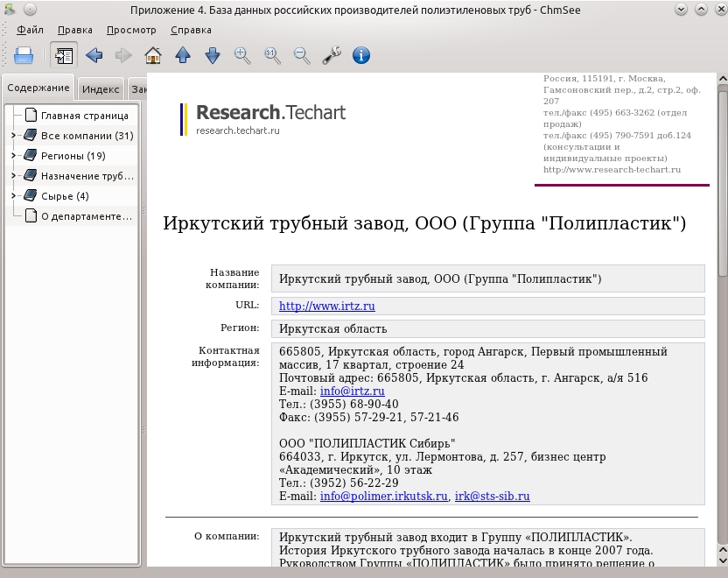Open Главная страница in the contents tree
This screenshot has height=578, width=728.
(x=85, y=116)
